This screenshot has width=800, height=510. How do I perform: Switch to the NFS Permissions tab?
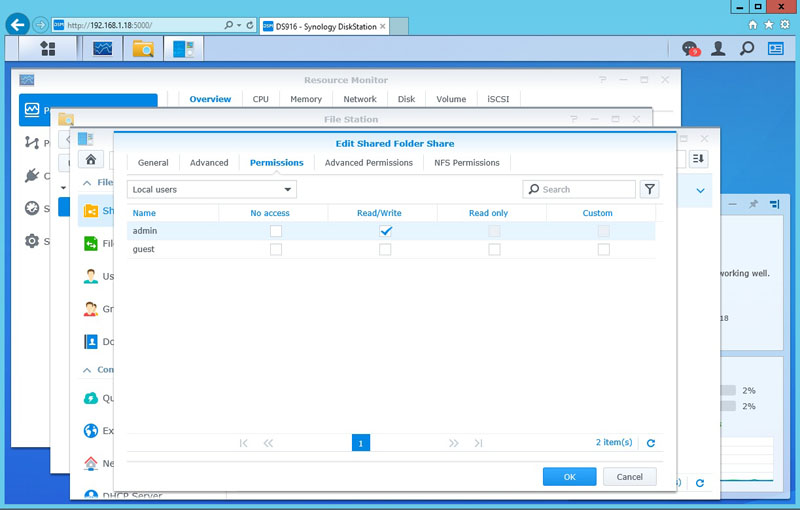[466, 162]
